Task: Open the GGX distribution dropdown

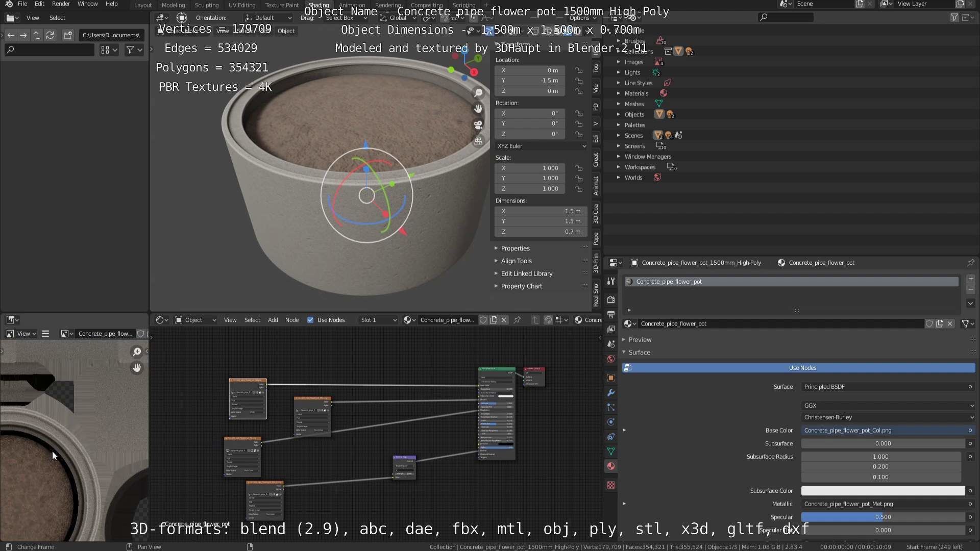Action: coord(888,406)
